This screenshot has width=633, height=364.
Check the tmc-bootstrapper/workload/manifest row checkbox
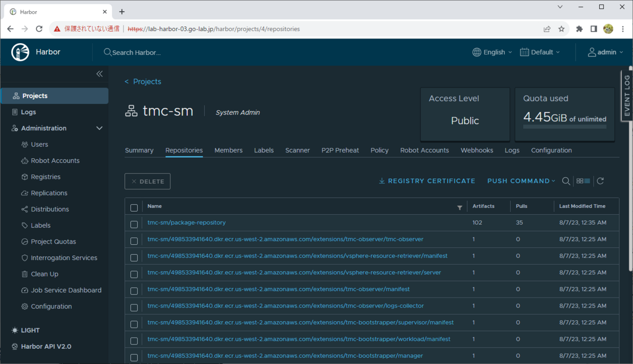coord(134,341)
